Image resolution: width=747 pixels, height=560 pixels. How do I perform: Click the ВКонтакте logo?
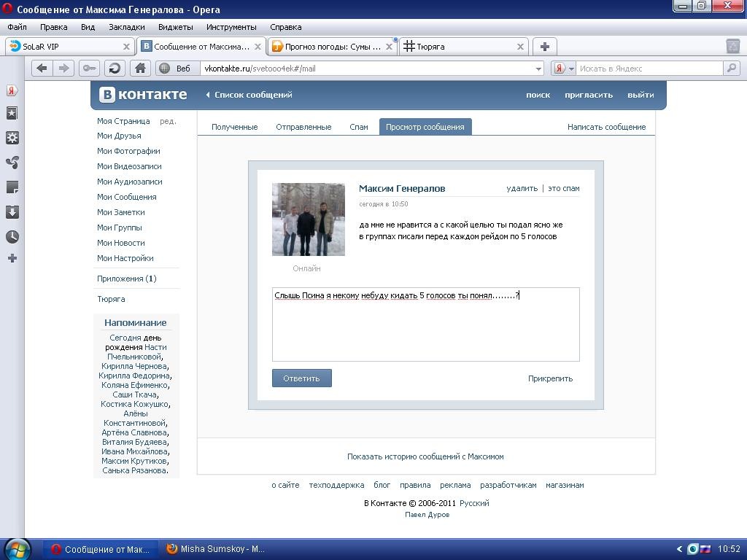143,94
